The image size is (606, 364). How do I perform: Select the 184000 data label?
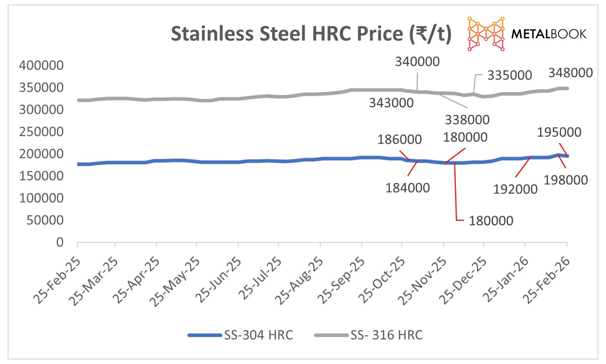(x=407, y=188)
